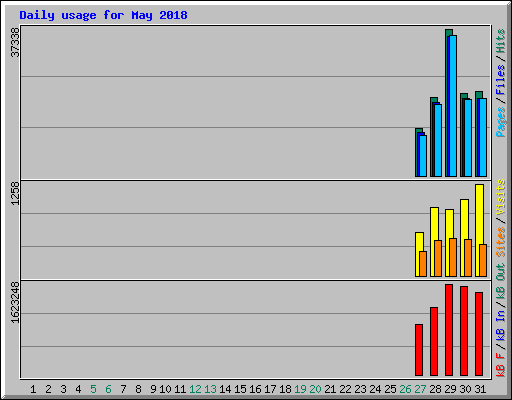512x400 pixels.
Task: Select the red kB bar for day 28
Action: [x=434, y=342]
